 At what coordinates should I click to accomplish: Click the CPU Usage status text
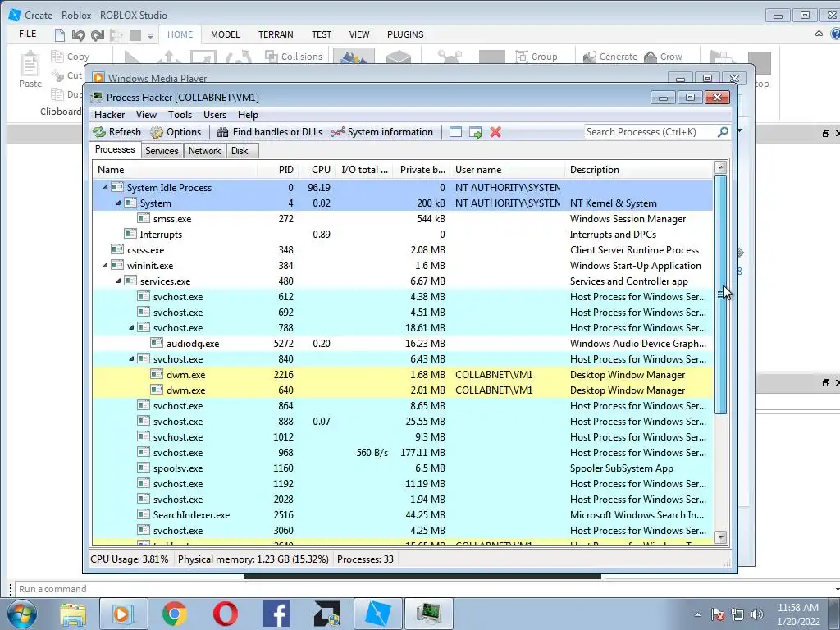[129, 559]
